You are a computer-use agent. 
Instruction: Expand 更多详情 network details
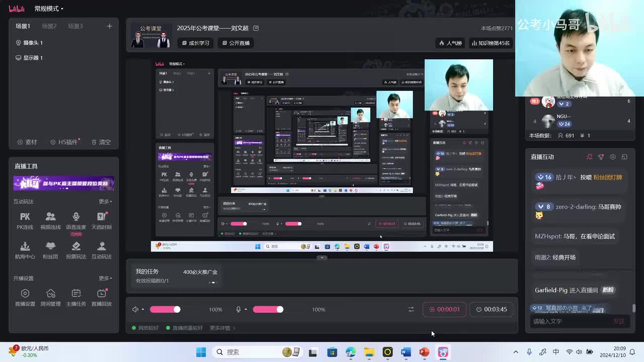[x=222, y=328]
